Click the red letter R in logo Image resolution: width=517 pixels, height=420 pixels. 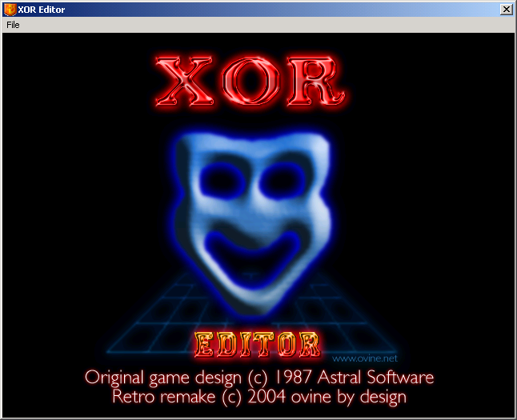pyautogui.click(x=318, y=82)
